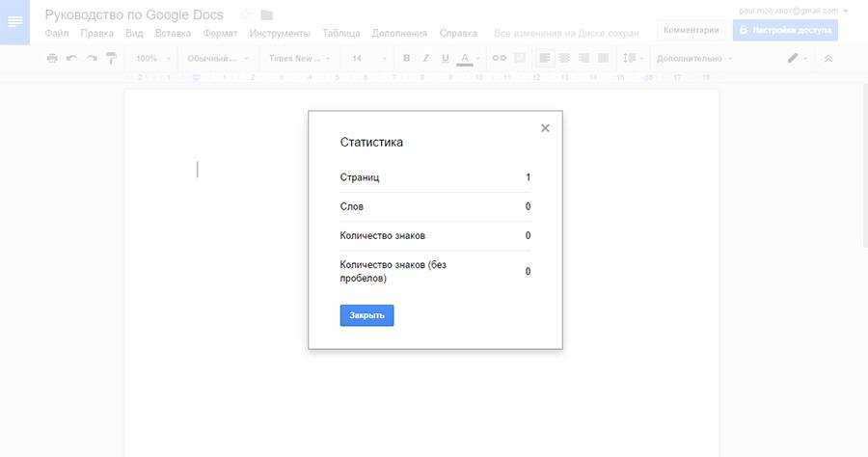868x457 pixels.
Task: Open the editing mode pencil dropdown
Action: 798,58
